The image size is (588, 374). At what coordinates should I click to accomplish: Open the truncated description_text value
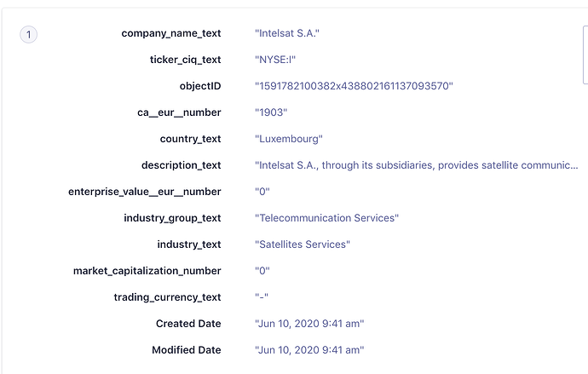[x=417, y=165]
